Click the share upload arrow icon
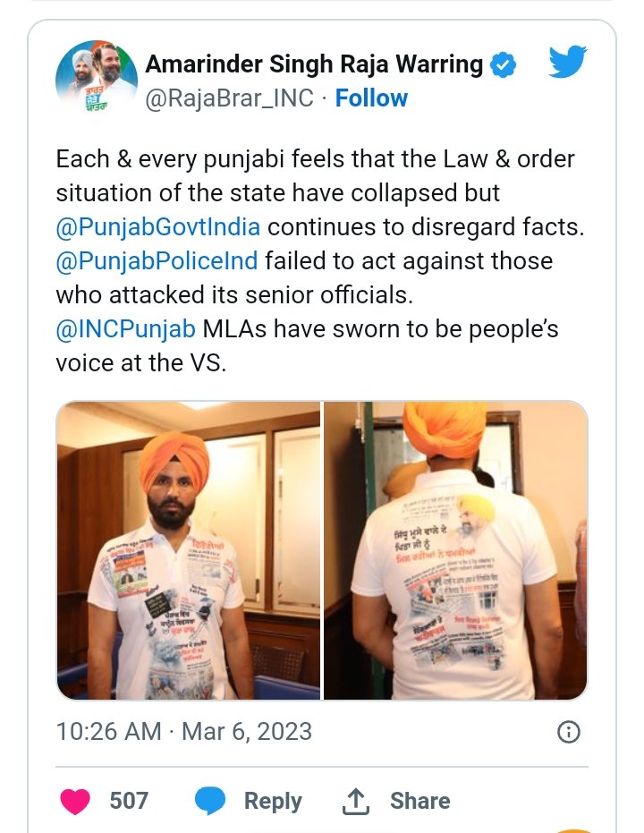This screenshot has width=644, height=833. [x=355, y=801]
